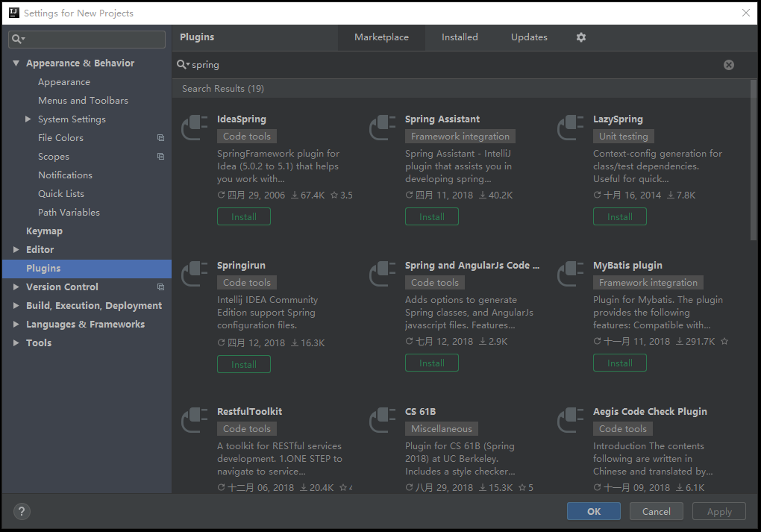Expand the Version Control section

(x=16, y=287)
